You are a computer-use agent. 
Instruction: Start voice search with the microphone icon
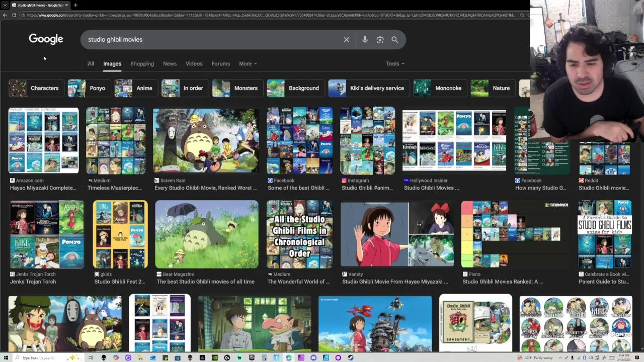tap(365, 40)
